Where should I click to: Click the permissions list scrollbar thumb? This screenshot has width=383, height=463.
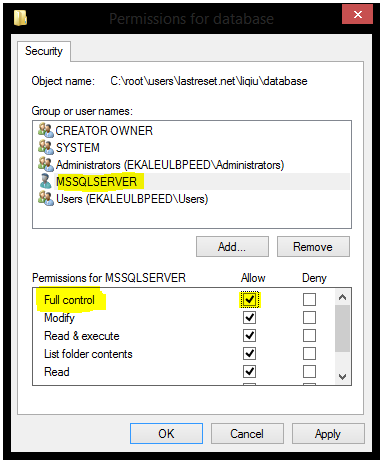pyautogui.click(x=342, y=328)
